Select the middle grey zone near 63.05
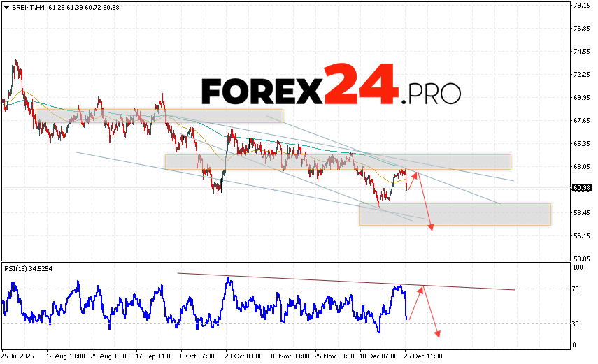The height and width of the screenshot is (364, 598). click(337, 161)
